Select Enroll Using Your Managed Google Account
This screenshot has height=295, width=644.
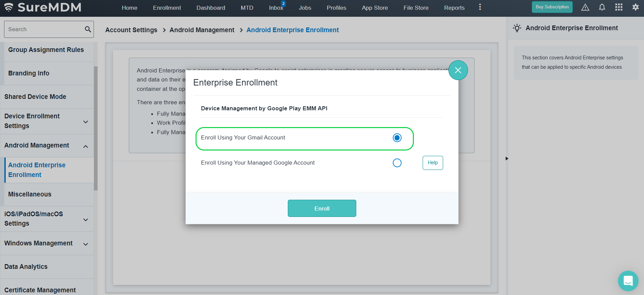(397, 163)
